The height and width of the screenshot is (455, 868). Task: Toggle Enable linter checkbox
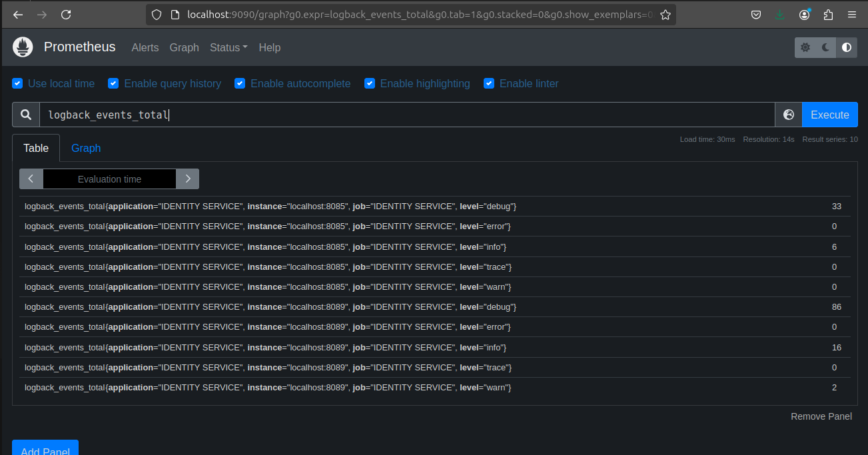[x=489, y=83]
